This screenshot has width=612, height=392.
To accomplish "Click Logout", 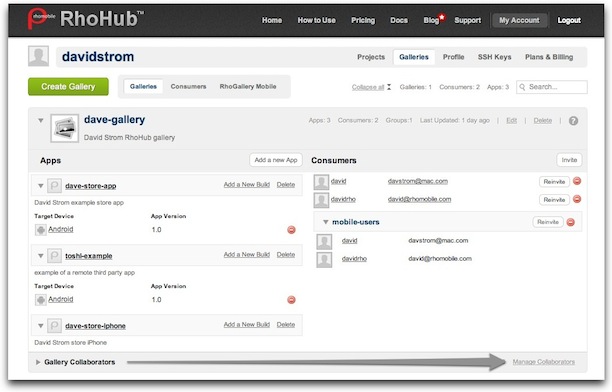I will pos(569,20).
